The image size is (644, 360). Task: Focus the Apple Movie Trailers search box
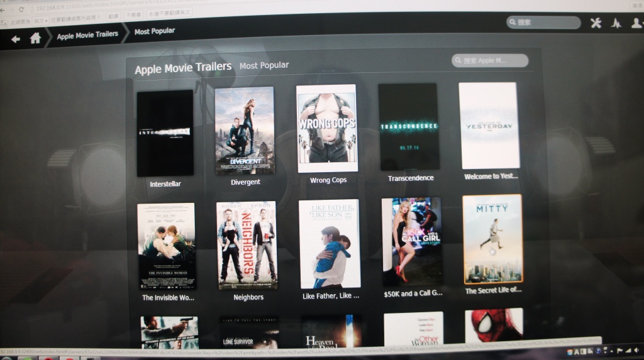click(x=489, y=61)
